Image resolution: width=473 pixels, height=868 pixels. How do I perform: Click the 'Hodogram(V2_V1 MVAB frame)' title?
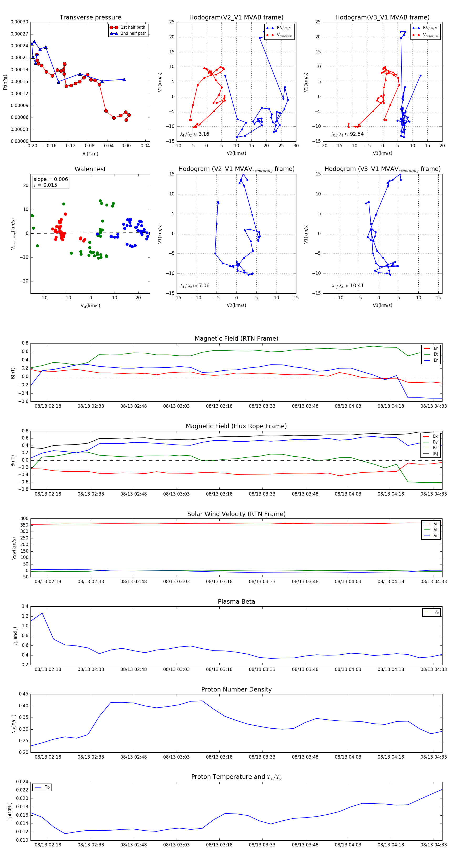pos(236,18)
